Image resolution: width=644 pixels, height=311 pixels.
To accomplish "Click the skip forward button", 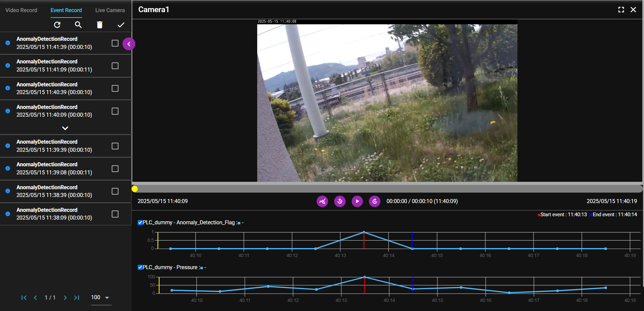I will 374,201.
